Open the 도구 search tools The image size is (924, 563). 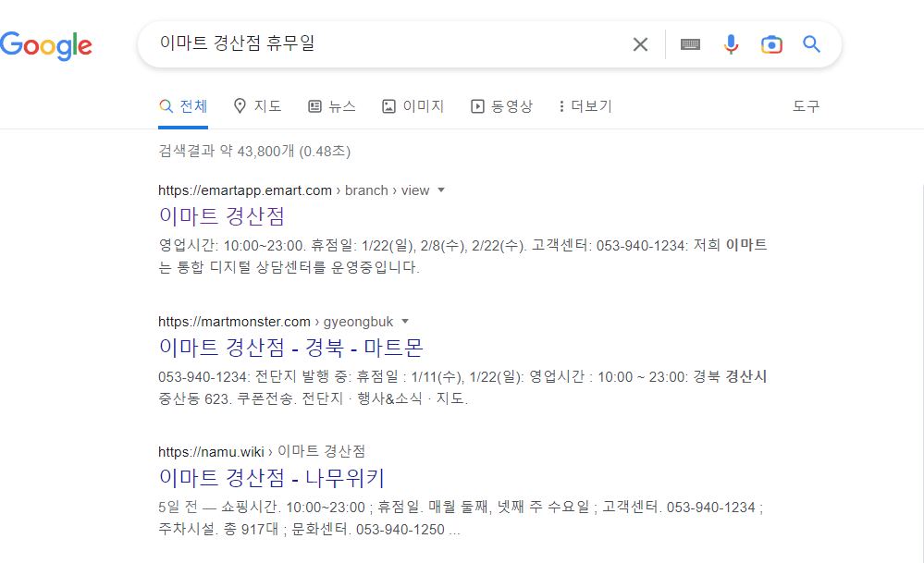[x=806, y=106]
